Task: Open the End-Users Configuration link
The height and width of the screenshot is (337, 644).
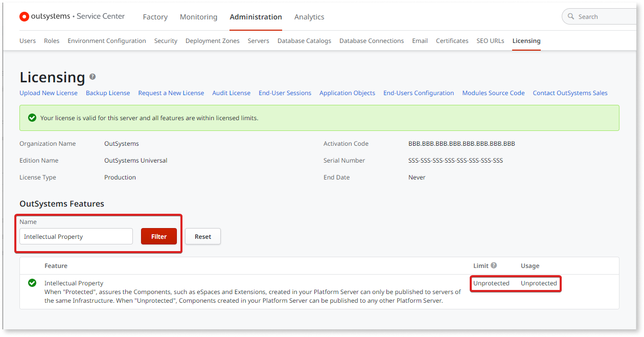Action: coord(419,93)
